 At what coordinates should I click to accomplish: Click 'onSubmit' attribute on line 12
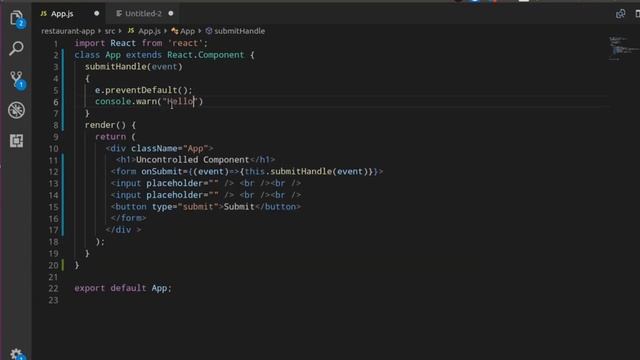162,172
